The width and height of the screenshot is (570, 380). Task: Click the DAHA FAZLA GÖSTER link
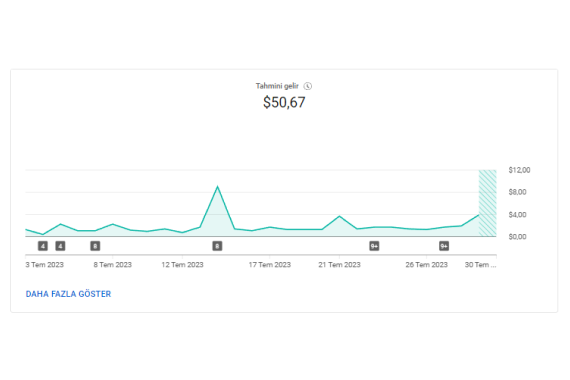[68, 294]
